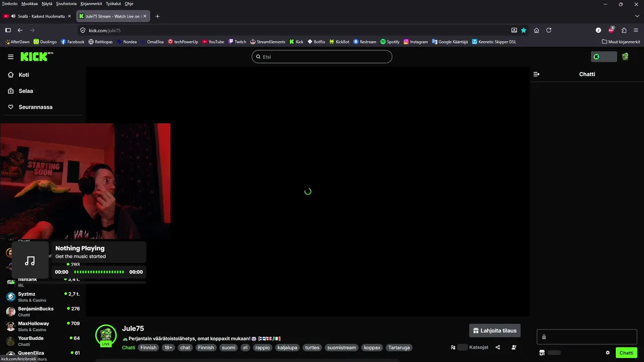Open the red extension icon with badge
The image size is (644, 362).
611,30
